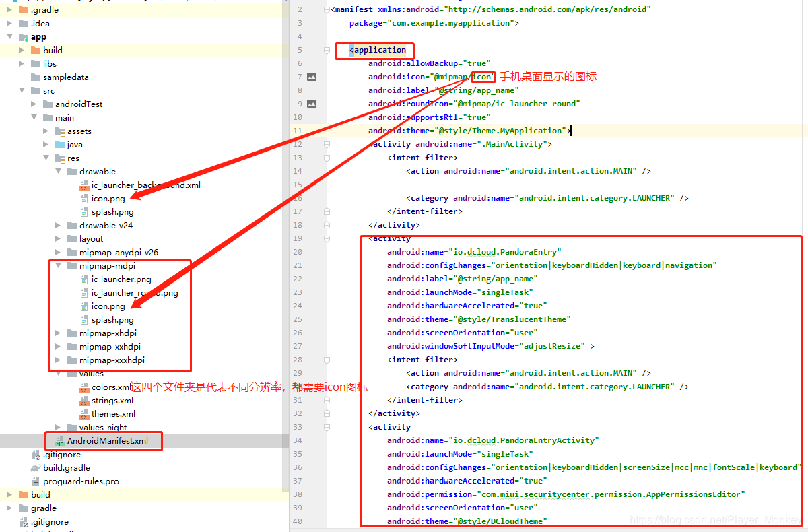Expand the drawable-v24 folder
This screenshot has width=808, height=532.
[x=58, y=226]
